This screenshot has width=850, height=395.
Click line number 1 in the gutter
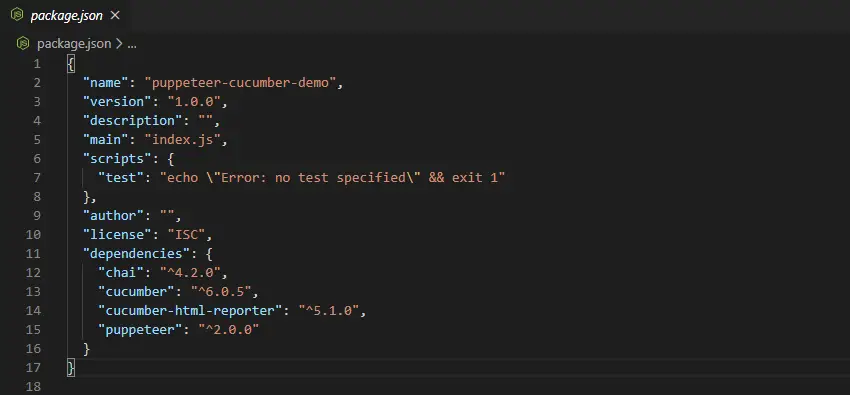tap(37, 64)
